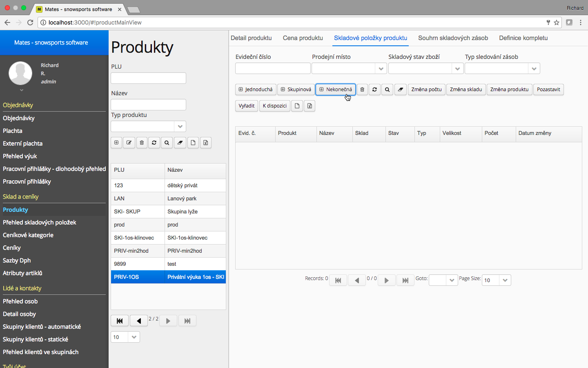Edit the selected product with pencil icon

pos(129,143)
